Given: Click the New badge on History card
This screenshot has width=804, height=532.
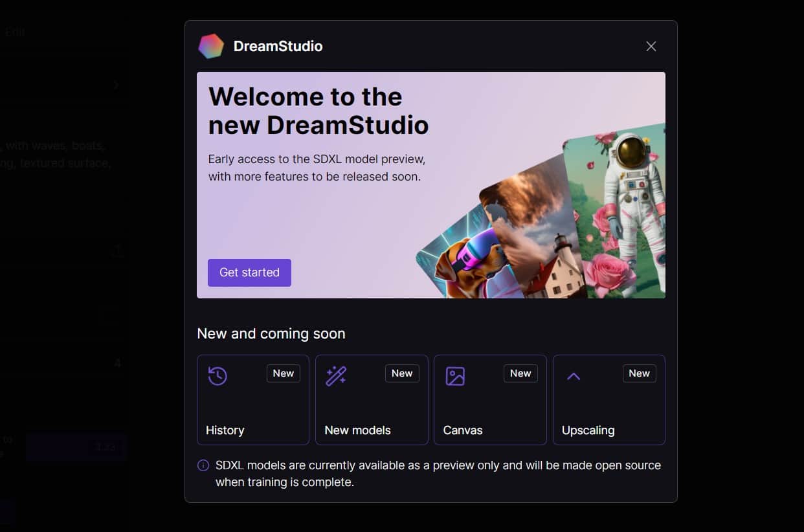Looking at the screenshot, I should tap(284, 373).
